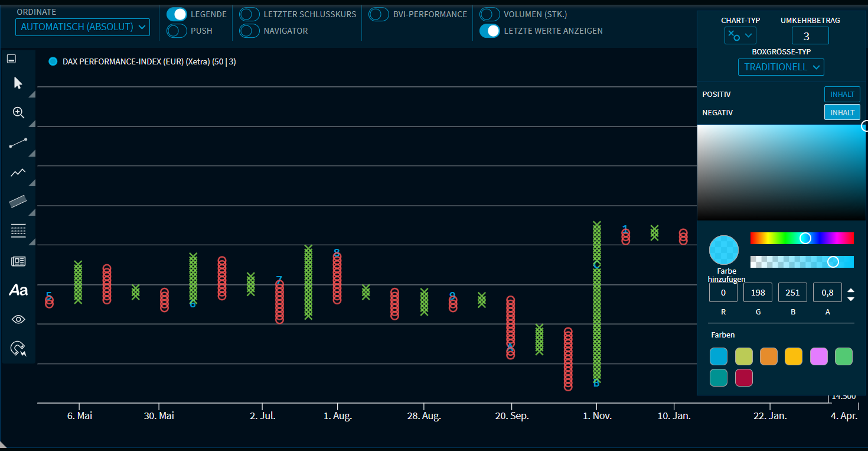Open the ORDINATE dropdown showing AUTOMATISCH (ABSOLUT)

[x=82, y=27]
